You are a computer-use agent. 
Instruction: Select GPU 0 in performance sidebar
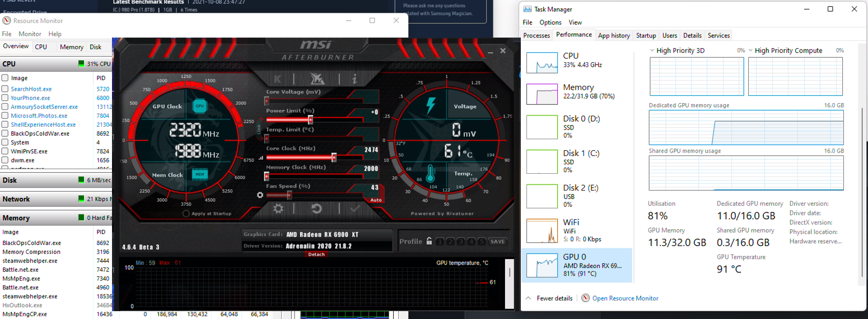576,265
